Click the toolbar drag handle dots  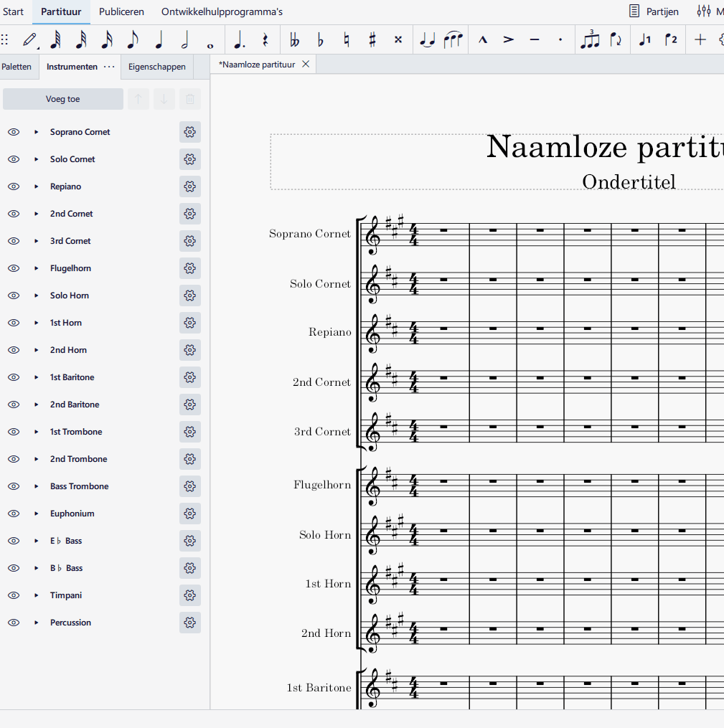click(4, 40)
